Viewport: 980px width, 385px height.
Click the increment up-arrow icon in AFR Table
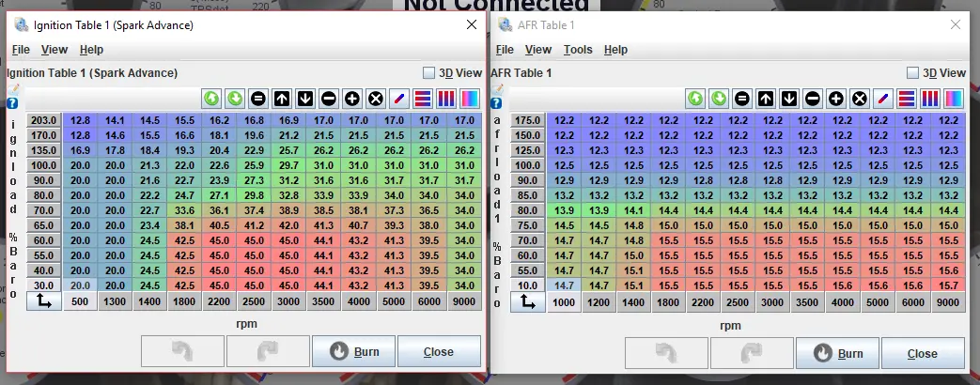coord(766,99)
